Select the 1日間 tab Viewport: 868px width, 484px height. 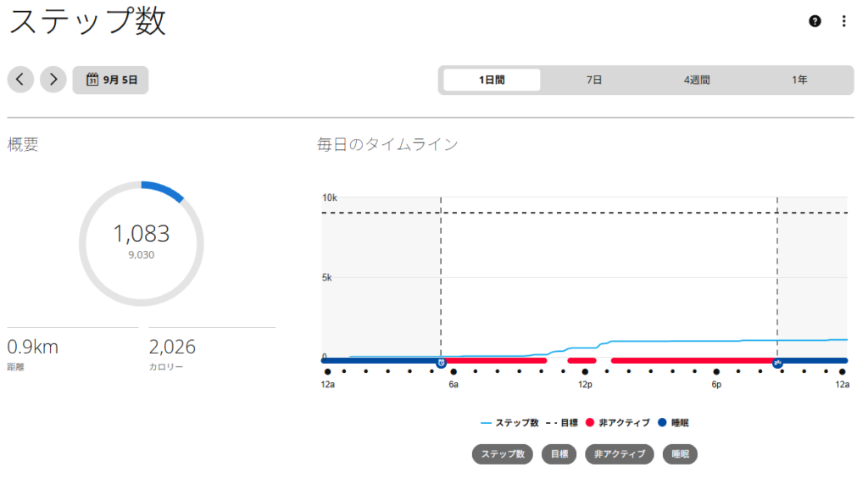pyautogui.click(x=492, y=80)
